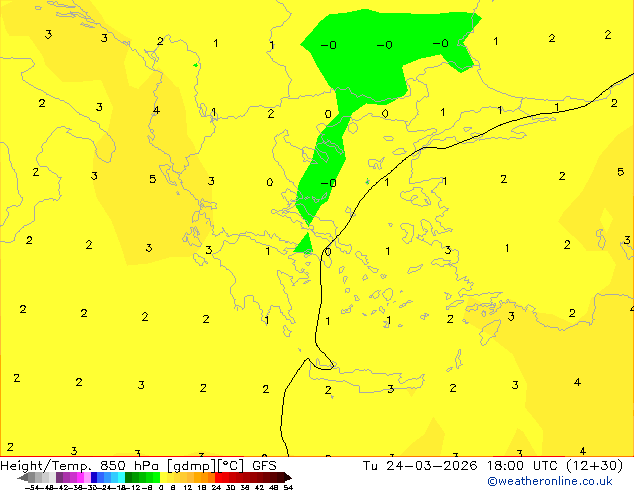This screenshot has height=490, width=634.
Task: Click the '24' label under the color legend
Action: pyautogui.click(x=216, y=487)
